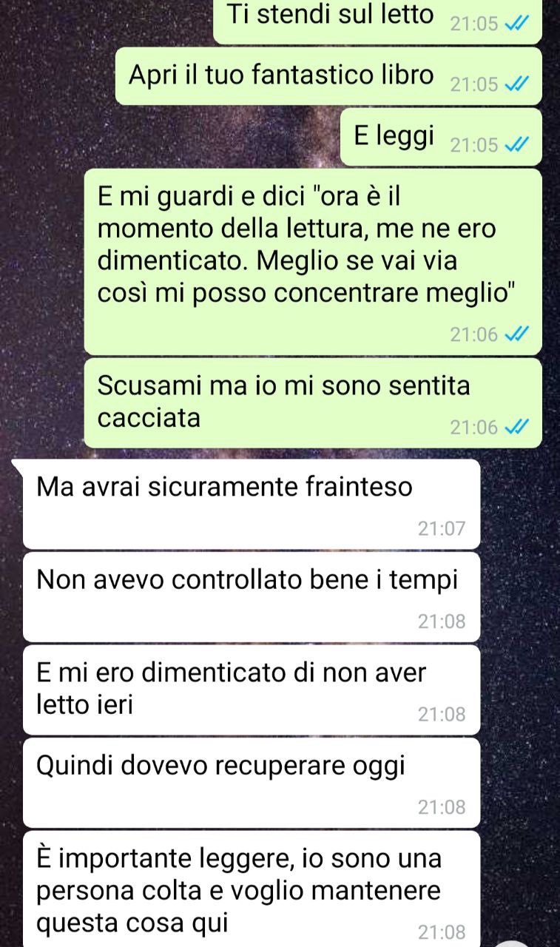Tap the 21:08 timestamp on "Quindi dovevo recuperare oggi"
The height and width of the screenshot is (947, 560).
pyautogui.click(x=442, y=807)
